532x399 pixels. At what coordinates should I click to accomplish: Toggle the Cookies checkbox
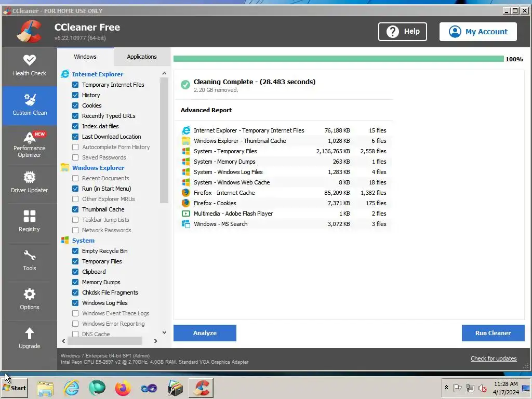[75, 105]
